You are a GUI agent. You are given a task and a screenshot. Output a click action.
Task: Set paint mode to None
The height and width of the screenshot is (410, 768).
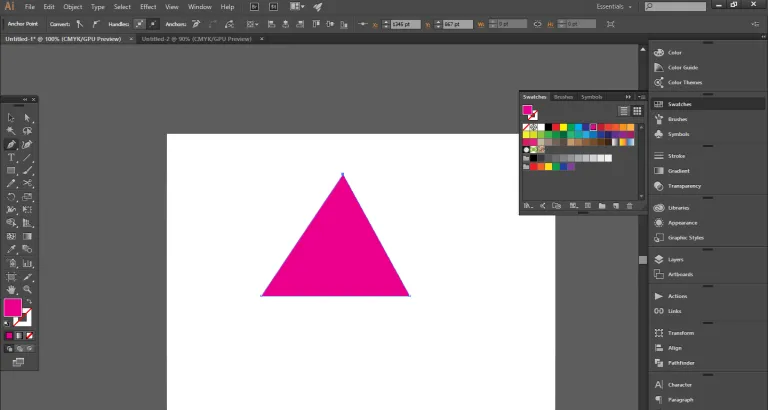click(x=30, y=336)
